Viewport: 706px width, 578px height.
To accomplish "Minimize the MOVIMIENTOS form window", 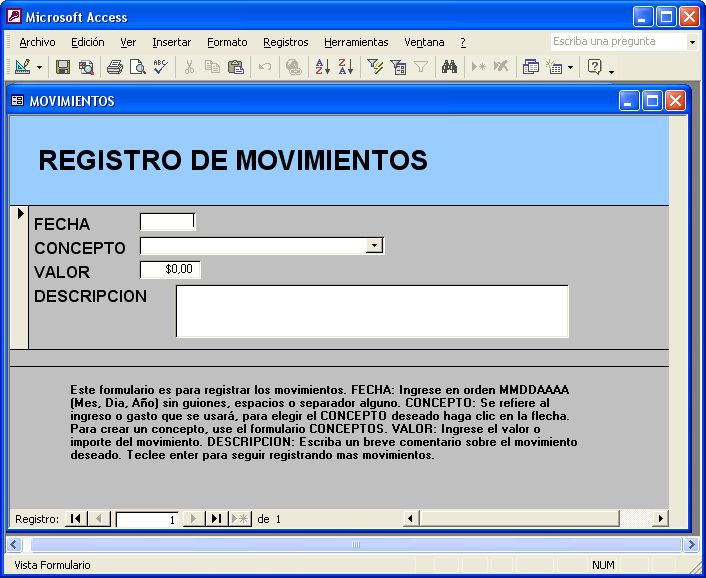I will [x=629, y=100].
